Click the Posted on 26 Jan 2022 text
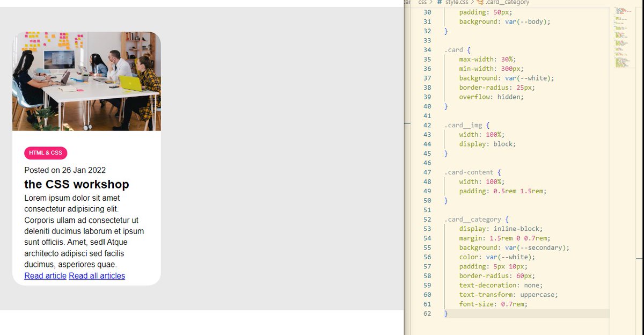Viewport: 644px width, 335px height. coord(65,170)
